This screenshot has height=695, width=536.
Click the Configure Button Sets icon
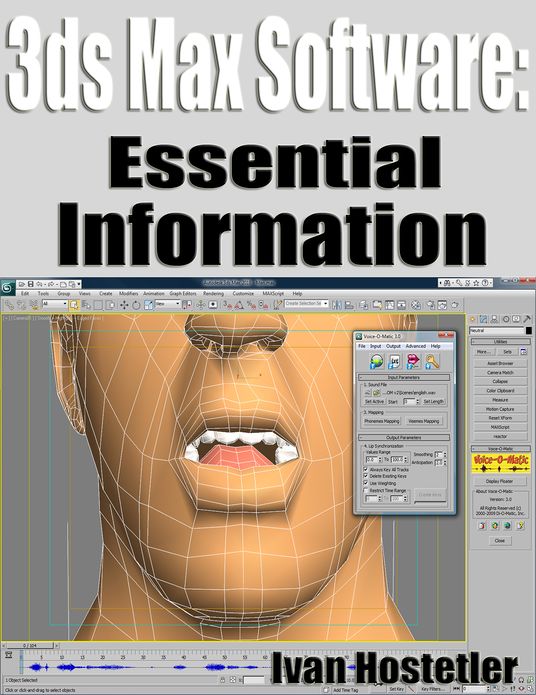click(x=524, y=351)
